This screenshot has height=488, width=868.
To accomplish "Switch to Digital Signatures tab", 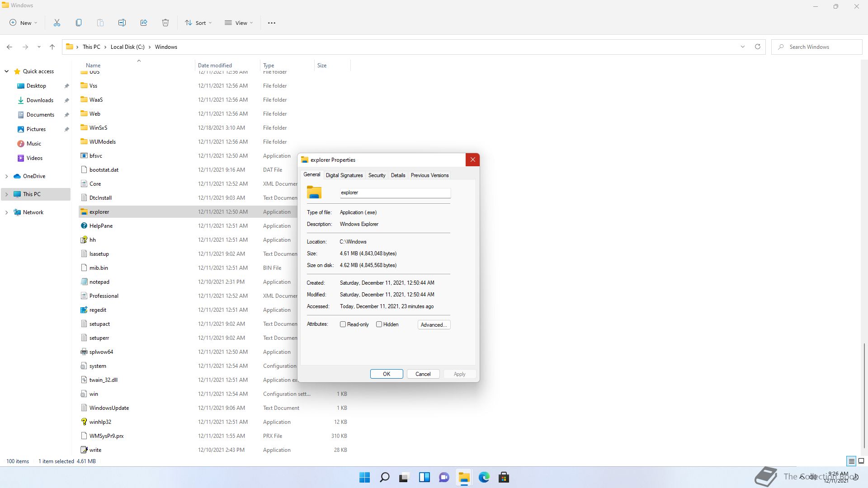I will (344, 175).
